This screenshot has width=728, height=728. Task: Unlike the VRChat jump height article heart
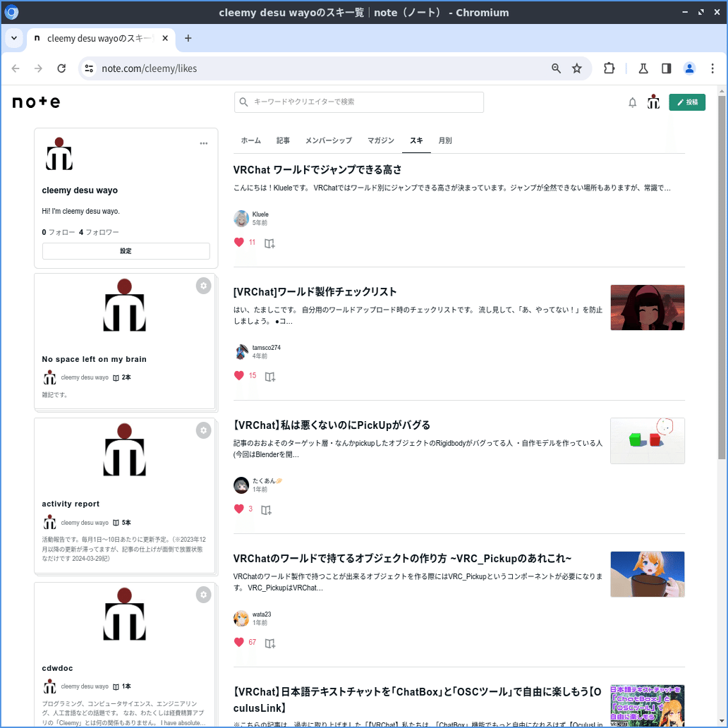tap(238, 243)
